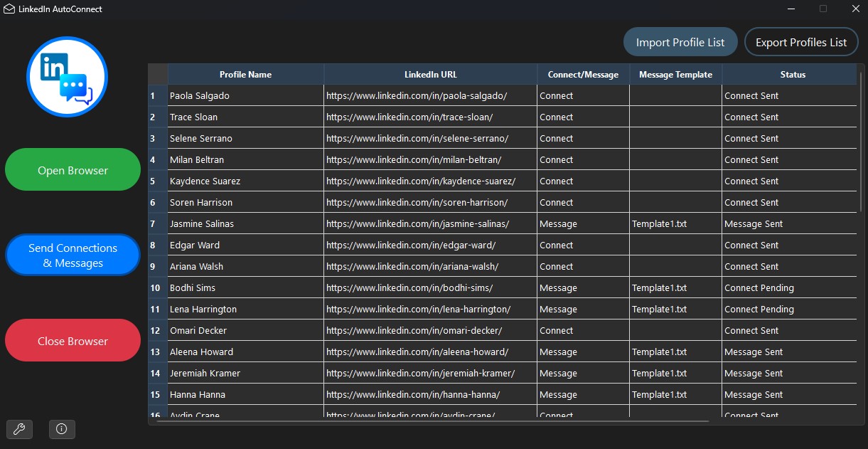Image resolution: width=868 pixels, height=449 pixels.
Task: Click Export Profiles List button
Action: click(x=800, y=42)
